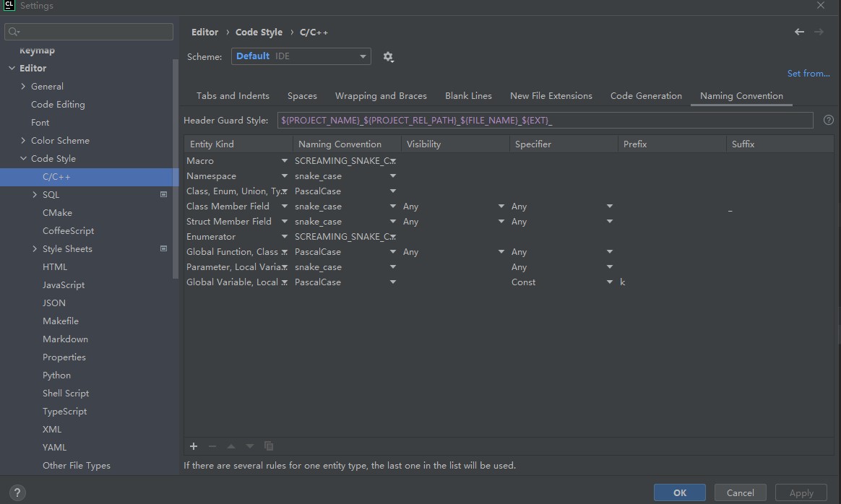Screen dimensions: 841x504
Task: Focus the settings search field
Action: (x=89, y=32)
